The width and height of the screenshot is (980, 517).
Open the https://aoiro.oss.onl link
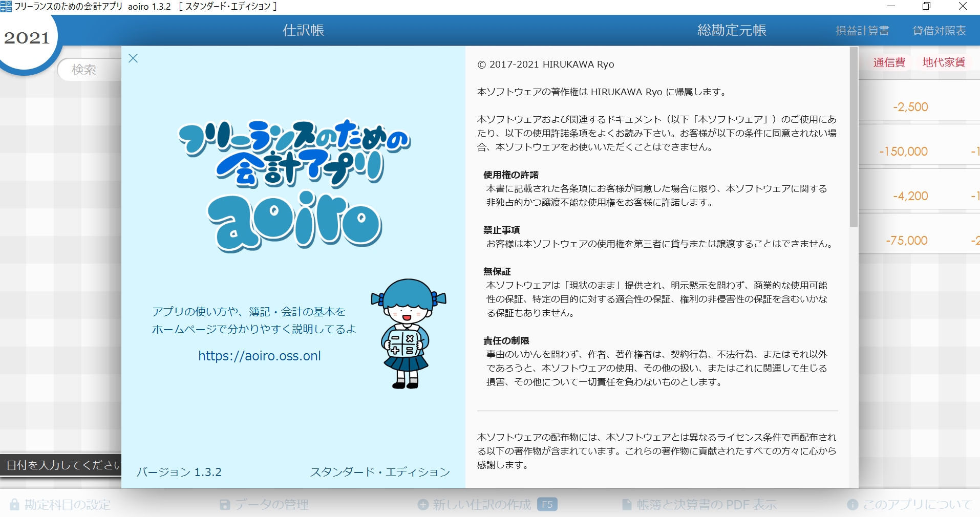point(259,356)
